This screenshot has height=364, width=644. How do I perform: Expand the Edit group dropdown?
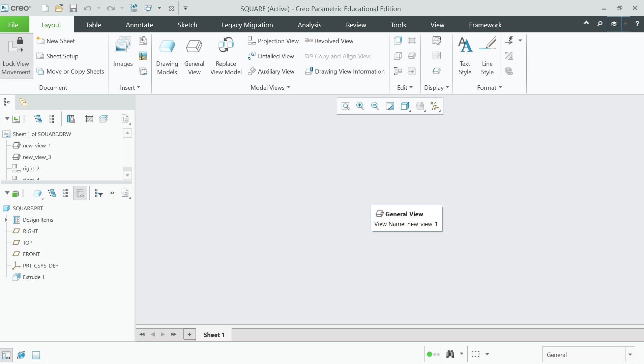click(x=405, y=87)
